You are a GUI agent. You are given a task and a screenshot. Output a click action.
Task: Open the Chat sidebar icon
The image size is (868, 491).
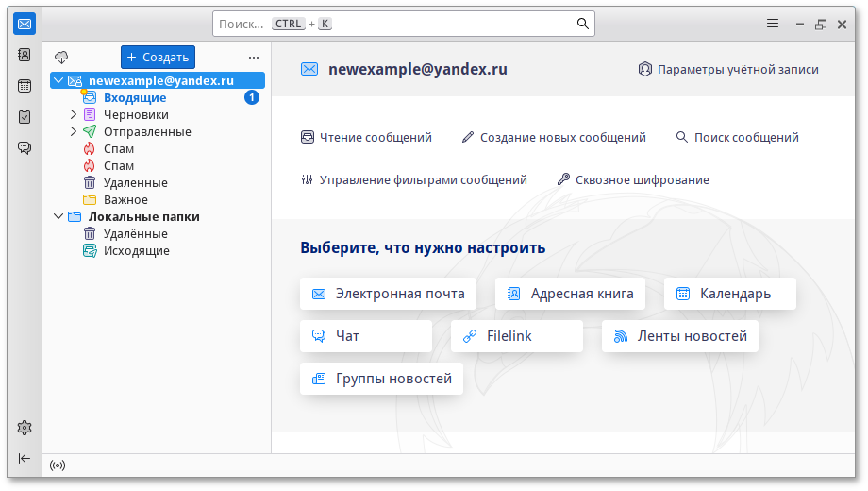pos(25,148)
